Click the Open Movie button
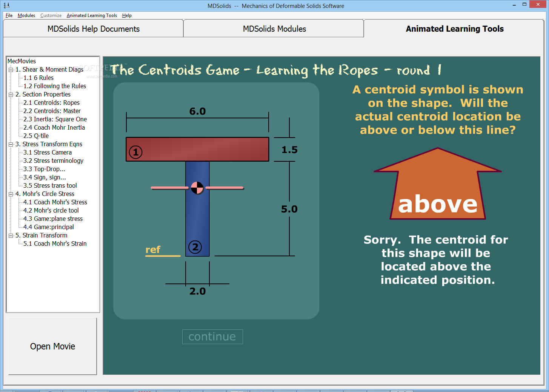 click(52, 346)
